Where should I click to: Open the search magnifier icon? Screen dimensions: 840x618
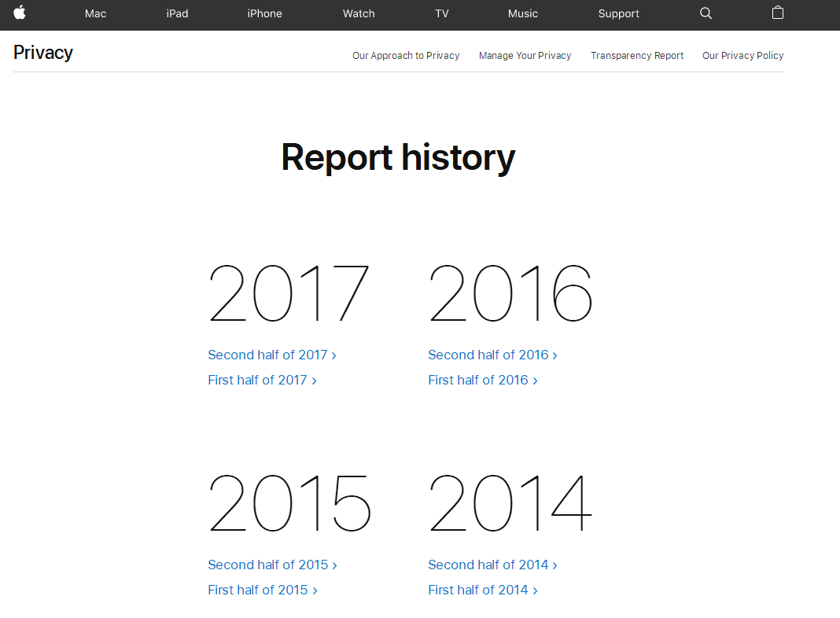coord(706,13)
